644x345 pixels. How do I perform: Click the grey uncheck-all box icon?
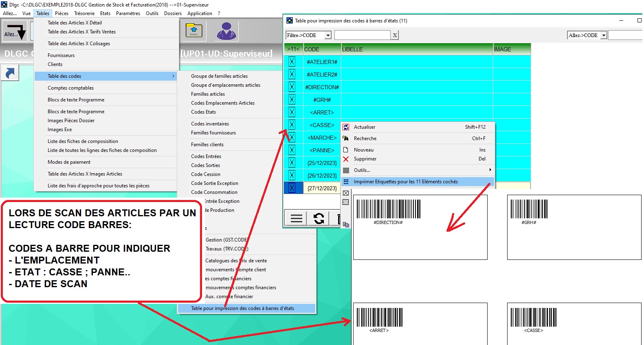(346, 202)
